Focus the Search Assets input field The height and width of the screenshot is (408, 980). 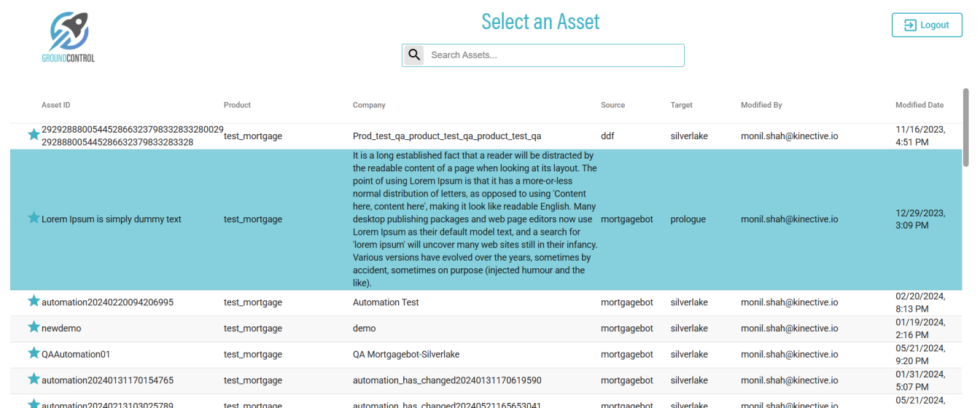pyautogui.click(x=554, y=55)
